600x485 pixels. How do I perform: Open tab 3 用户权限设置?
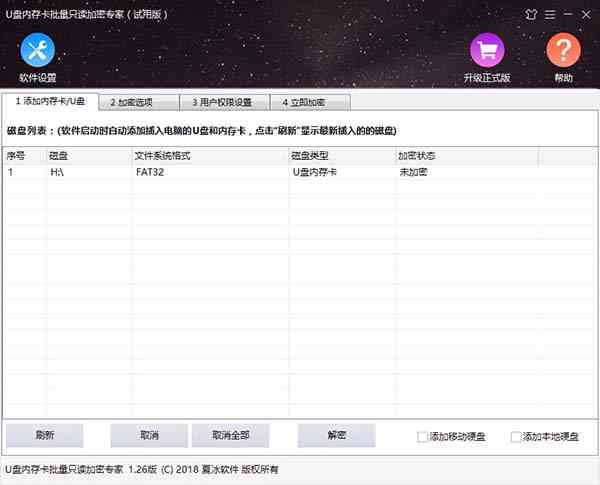point(225,103)
